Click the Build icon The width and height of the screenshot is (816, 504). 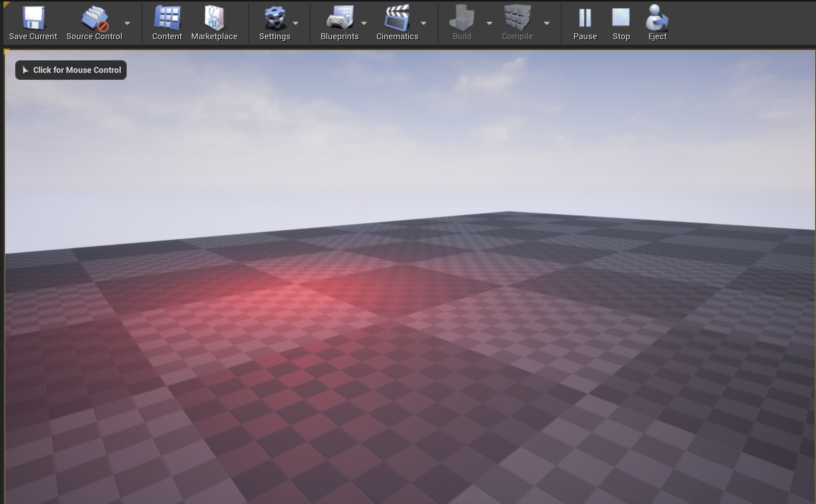point(462,17)
